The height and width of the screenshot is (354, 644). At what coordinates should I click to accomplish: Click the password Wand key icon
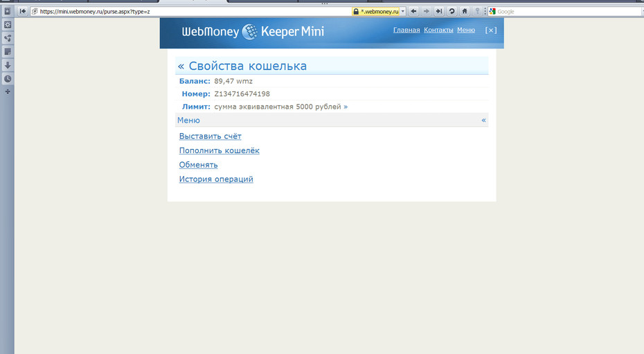[x=477, y=12]
